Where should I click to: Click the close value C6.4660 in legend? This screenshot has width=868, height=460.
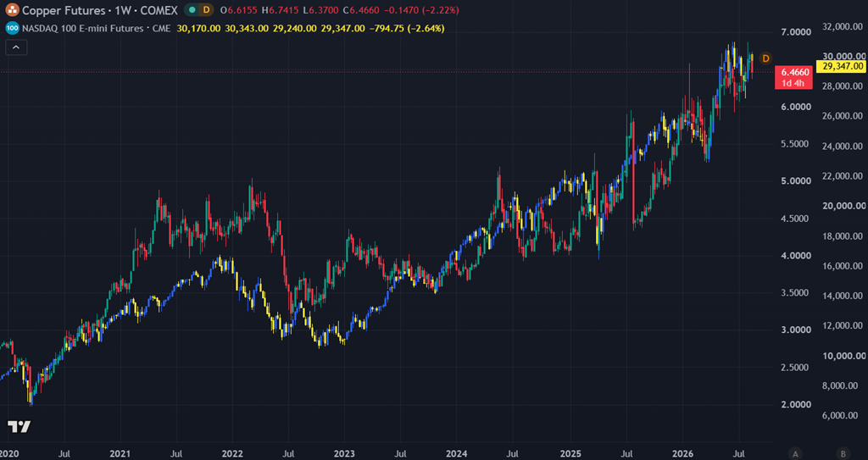click(x=363, y=10)
